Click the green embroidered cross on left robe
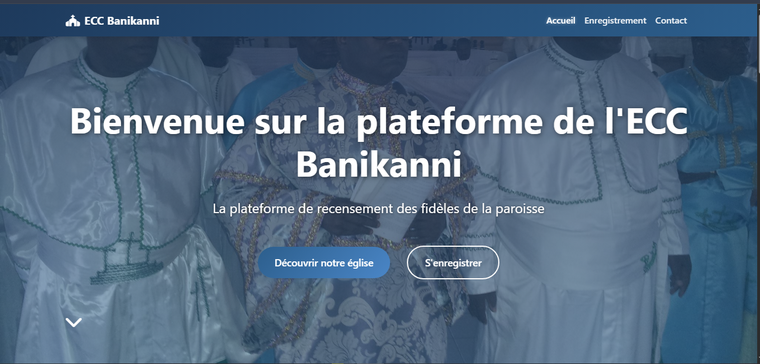 201,292
